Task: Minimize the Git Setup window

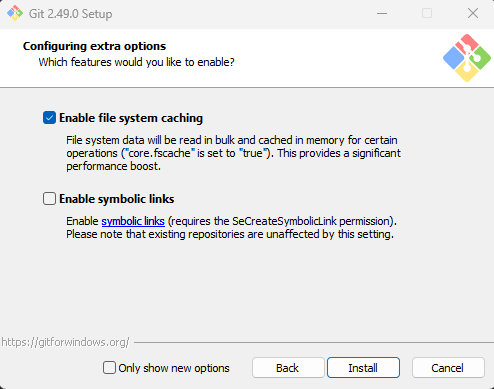Action: [382, 13]
